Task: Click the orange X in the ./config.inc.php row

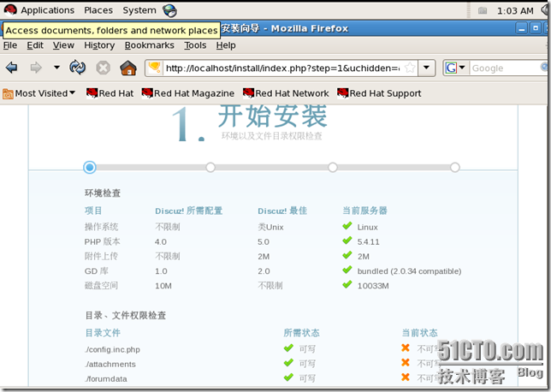Action: 406,347
